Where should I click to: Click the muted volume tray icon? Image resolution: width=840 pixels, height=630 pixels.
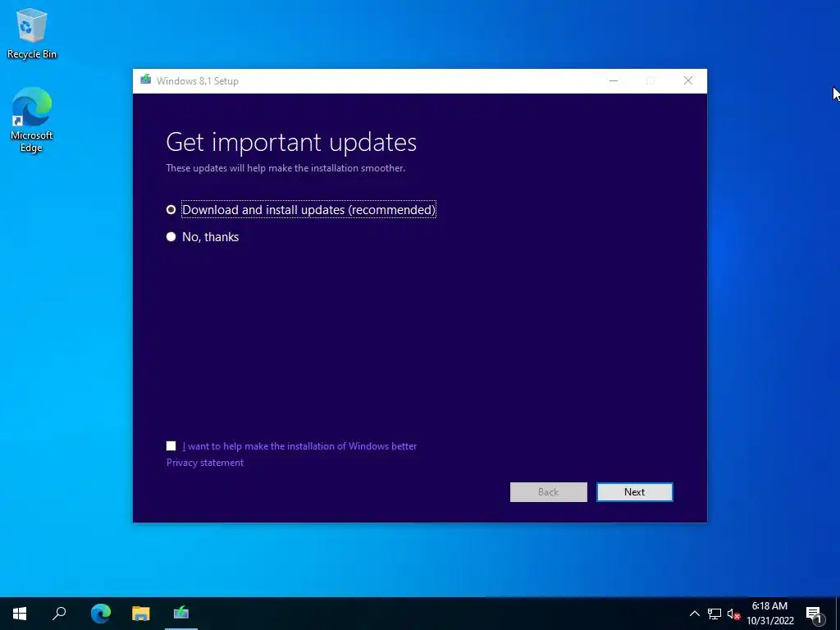(733, 614)
